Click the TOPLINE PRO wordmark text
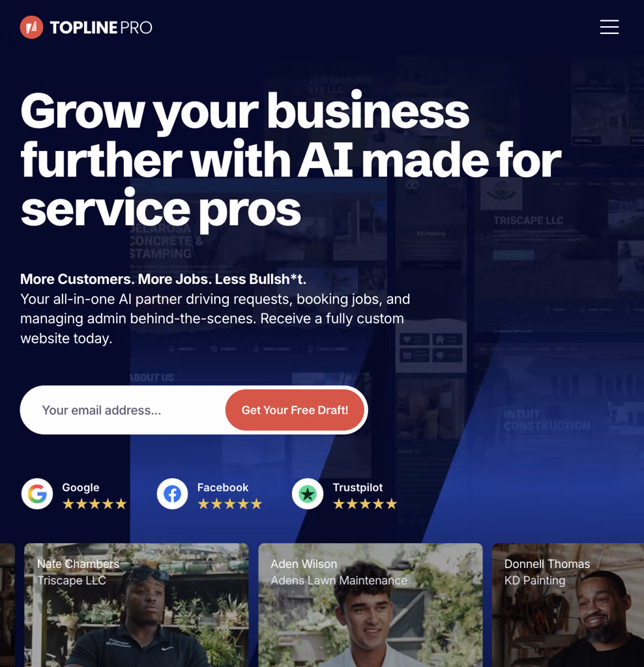The image size is (644, 667). point(101,27)
